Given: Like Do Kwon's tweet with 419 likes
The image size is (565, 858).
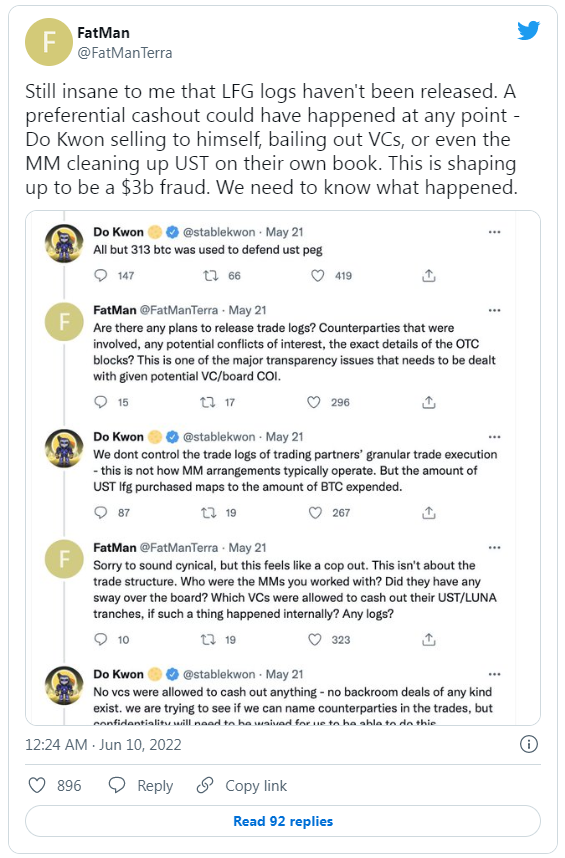Looking at the screenshot, I should tap(318, 275).
